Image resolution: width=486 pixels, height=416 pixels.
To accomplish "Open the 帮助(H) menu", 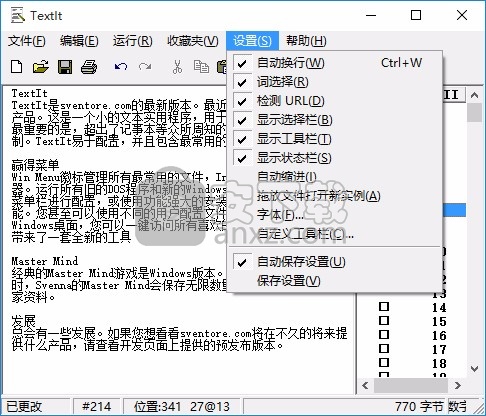I will pyautogui.click(x=306, y=41).
